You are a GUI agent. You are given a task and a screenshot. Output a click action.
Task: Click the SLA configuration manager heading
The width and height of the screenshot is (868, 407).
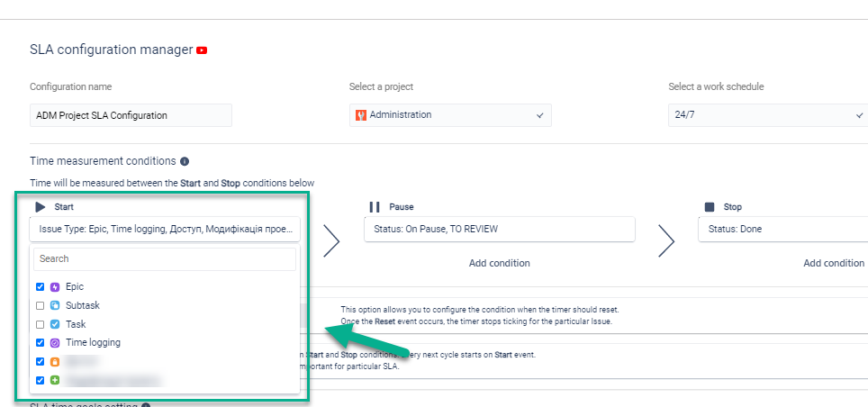pos(112,50)
